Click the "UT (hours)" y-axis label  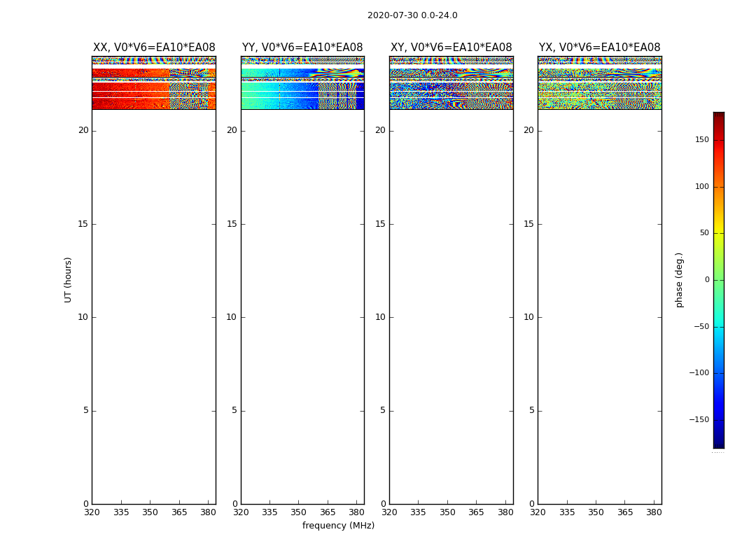pyautogui.click(x=69, y=279)
